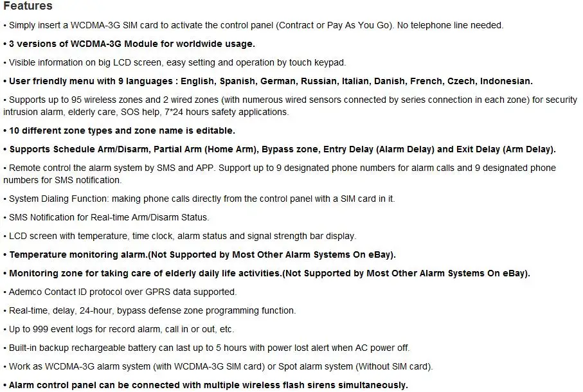583x392 pixels.
Task: Click the System Dialing Function line
Action: 199,199
